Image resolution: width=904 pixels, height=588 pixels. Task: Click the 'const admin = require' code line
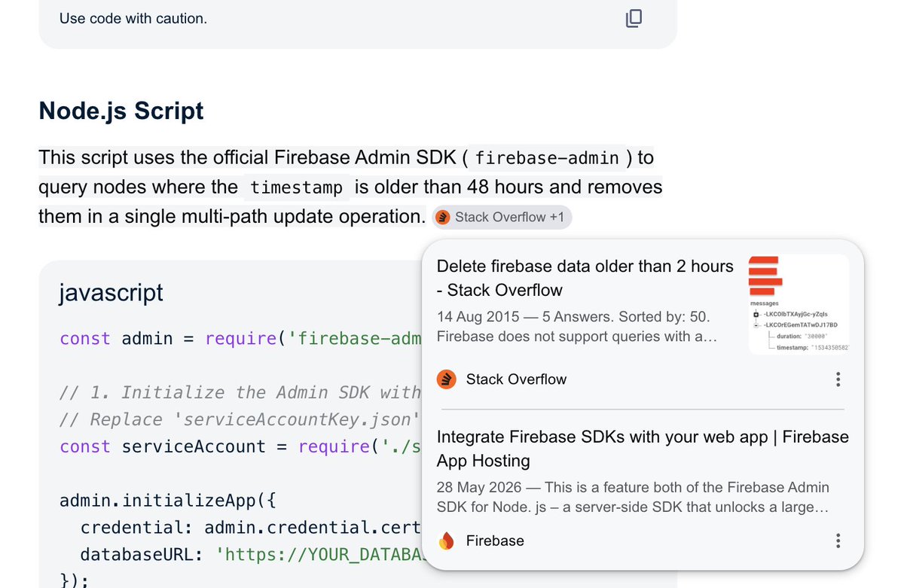coord(241,338)
